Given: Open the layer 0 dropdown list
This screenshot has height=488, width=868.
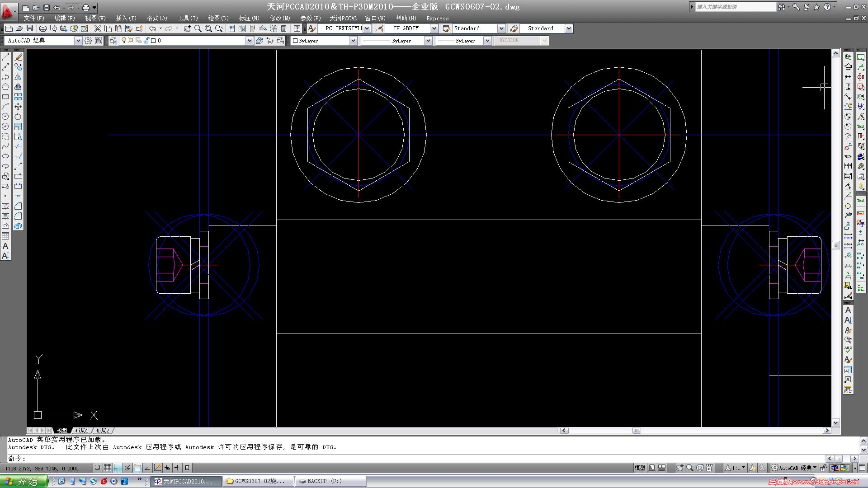Looking at the screenshot, I should click(249, 41).
